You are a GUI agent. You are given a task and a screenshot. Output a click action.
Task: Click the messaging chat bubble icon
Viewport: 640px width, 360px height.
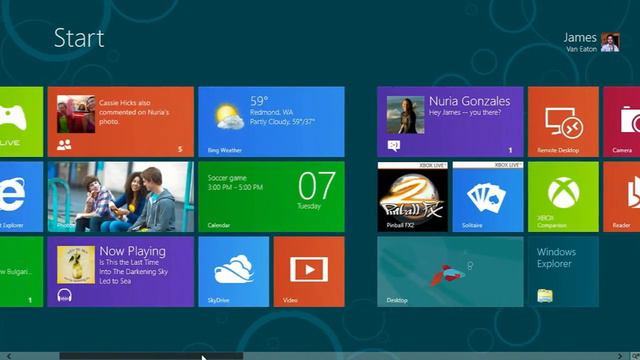[394, 145]
